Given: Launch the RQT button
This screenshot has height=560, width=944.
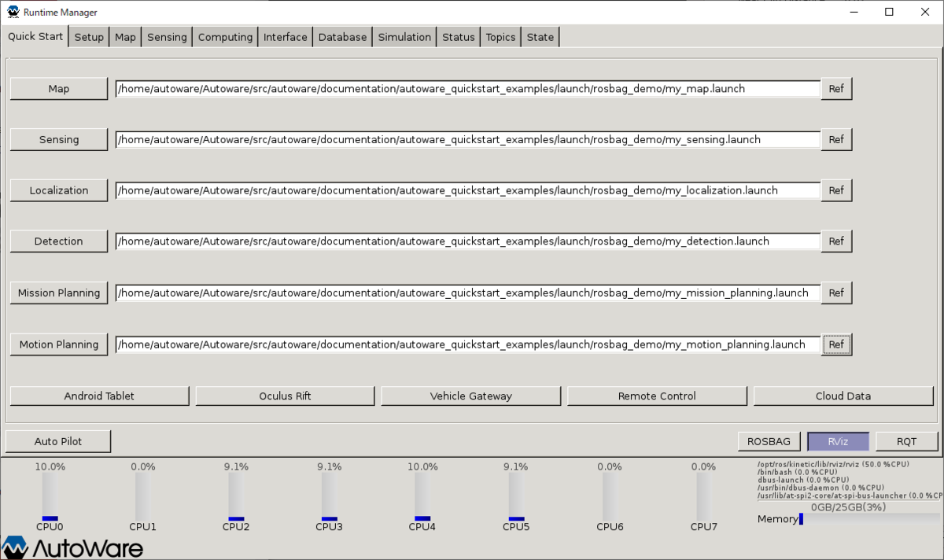Looking at the screenshot, I should pyautogui.click(x=907, y=441).
